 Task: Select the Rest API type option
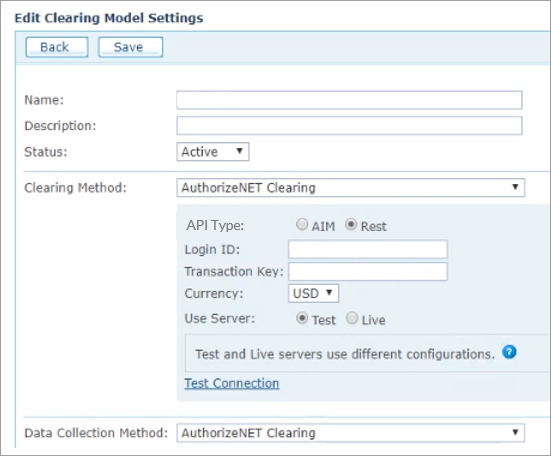(351, 224)
